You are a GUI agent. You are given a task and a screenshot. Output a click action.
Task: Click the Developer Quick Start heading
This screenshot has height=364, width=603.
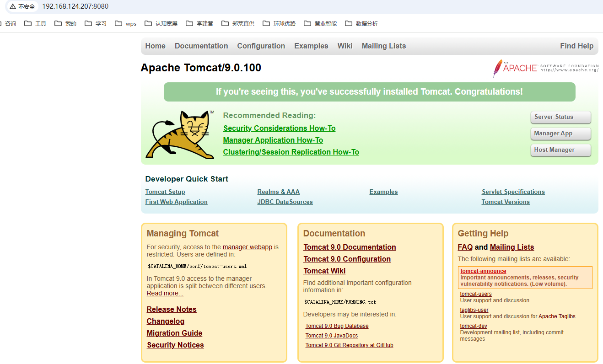coord(187,179)
